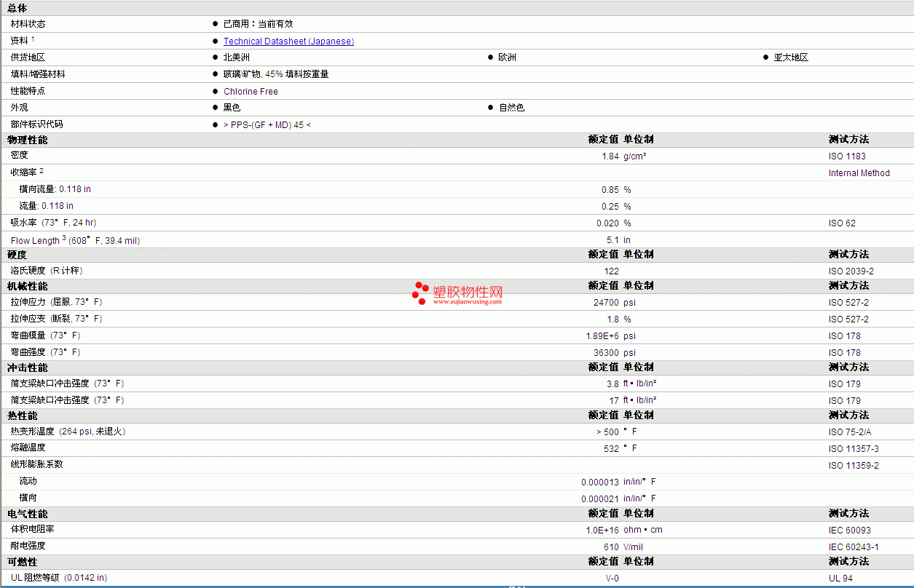Select the ISO 1183 test method
Viewport: 914px width, 588px height.
(x=847, y=156)
